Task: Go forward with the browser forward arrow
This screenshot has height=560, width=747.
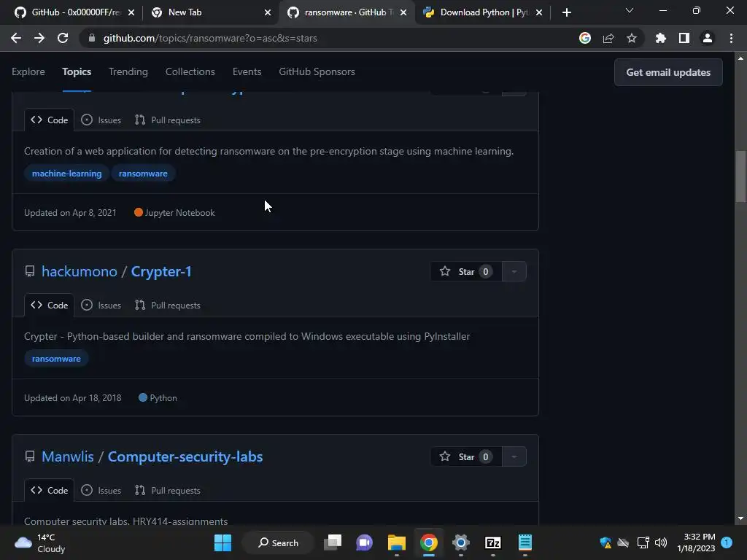Action: click(x=39, y=38)
